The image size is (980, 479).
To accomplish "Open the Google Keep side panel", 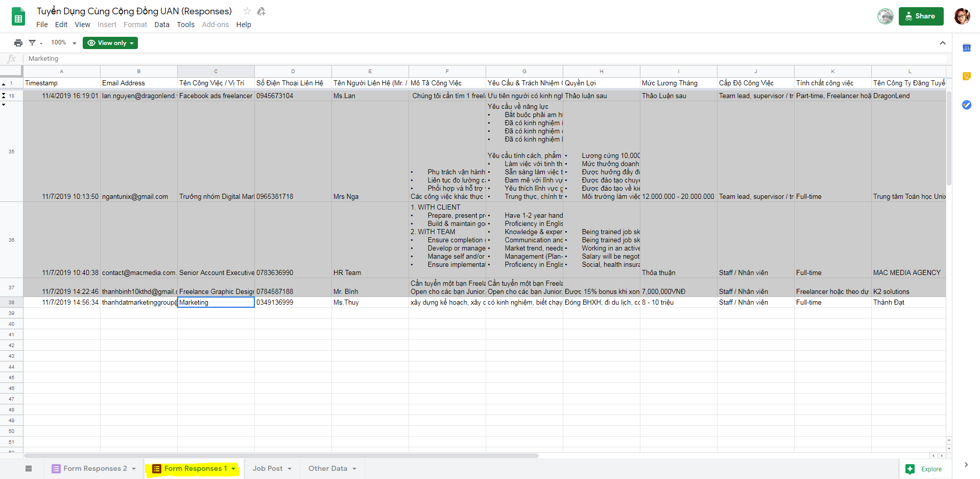I will point(966,76).
